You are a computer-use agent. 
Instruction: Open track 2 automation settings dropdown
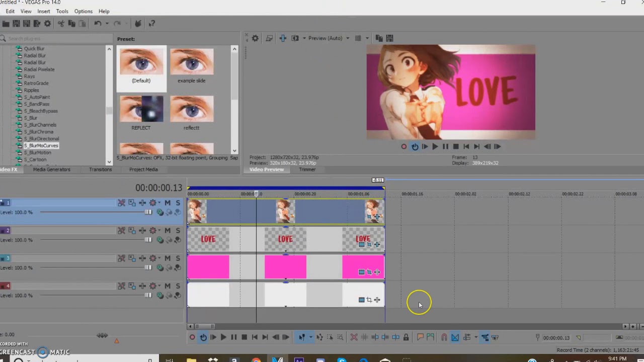click(x=159, y=231)
